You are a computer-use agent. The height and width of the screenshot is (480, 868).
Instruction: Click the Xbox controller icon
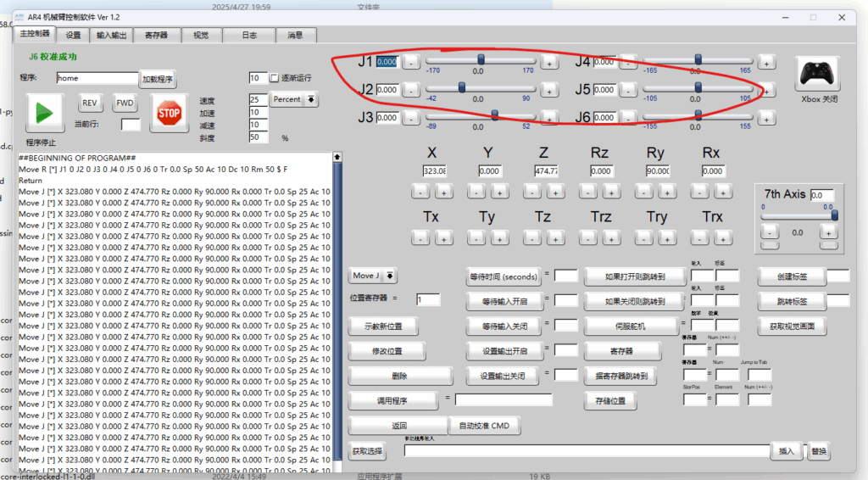tap(818, 75)
